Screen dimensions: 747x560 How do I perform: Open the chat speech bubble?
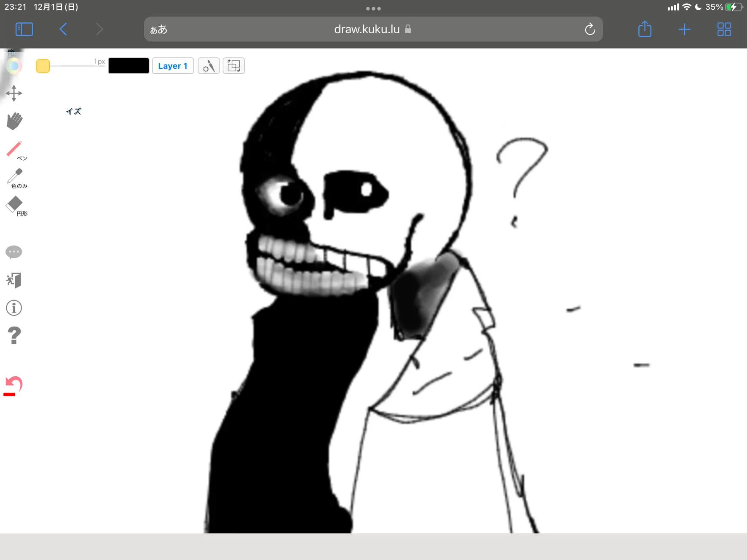coord(14,252)
